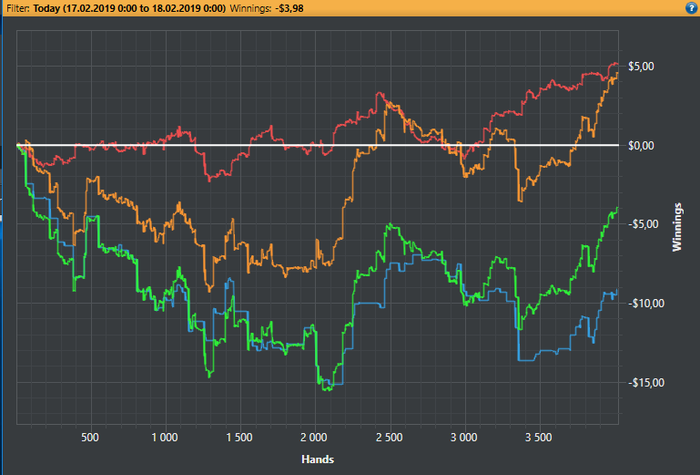Image resolution: width=700 pixels, height=475 pixels.
Task: Click the 'Filter:' label in the header
Action: pos(18,8)
